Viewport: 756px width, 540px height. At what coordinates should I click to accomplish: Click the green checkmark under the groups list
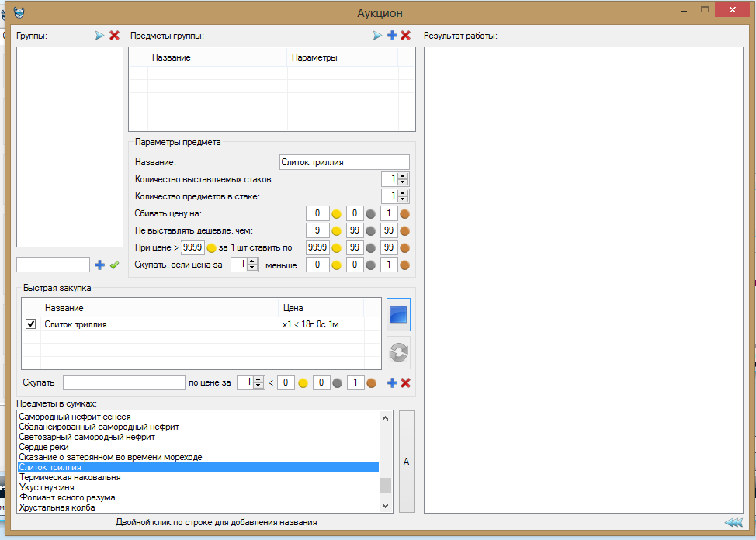[114, 265]
